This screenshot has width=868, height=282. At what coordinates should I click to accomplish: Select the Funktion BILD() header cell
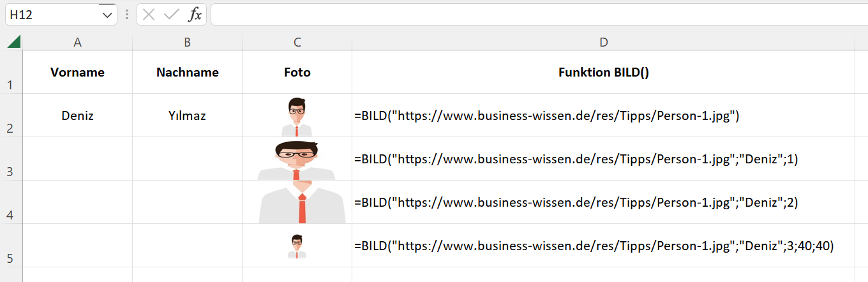[604, 72]
